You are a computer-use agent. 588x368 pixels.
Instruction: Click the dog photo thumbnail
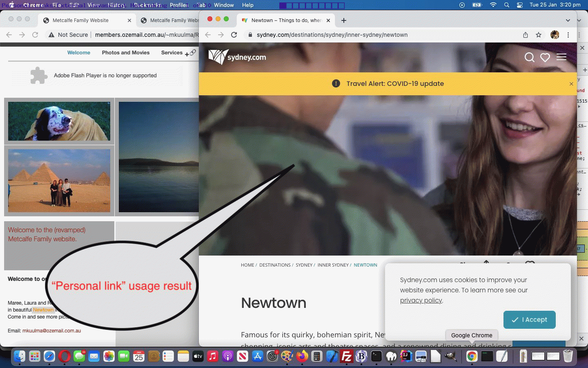(x=59, y=121)
